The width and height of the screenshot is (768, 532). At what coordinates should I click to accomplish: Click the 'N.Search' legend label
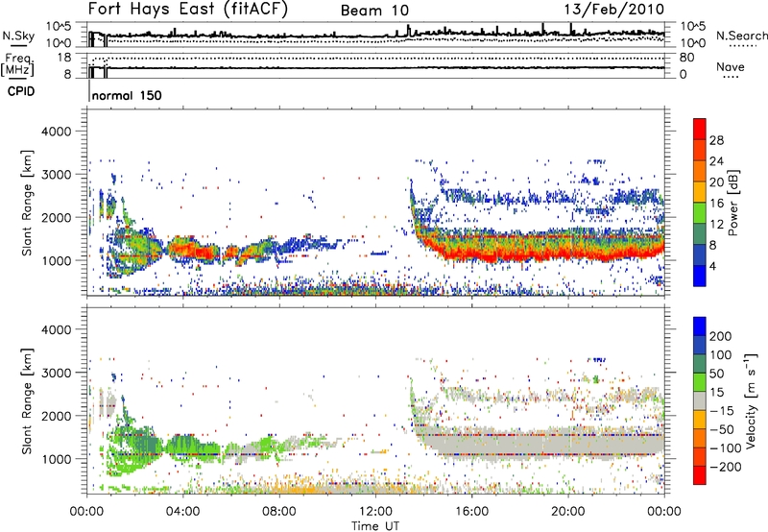741,36
